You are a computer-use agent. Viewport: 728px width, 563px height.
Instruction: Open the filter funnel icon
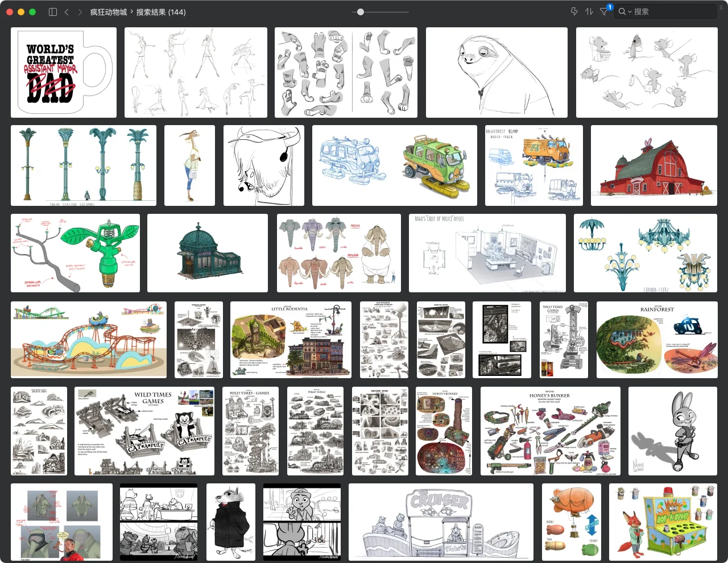tap(604, 11)
